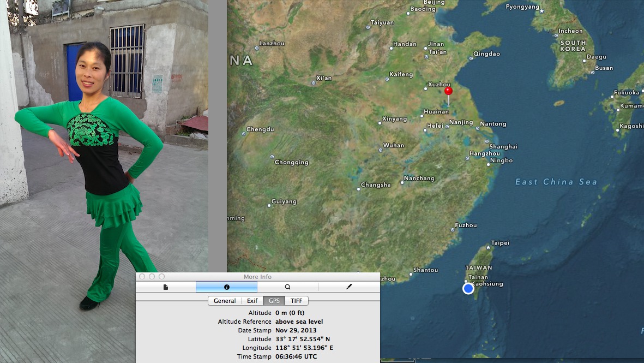Viewport: 644px width, 363px height.
Task: Click the red map pin near Xuzhou
Action: tap(448, 91)
